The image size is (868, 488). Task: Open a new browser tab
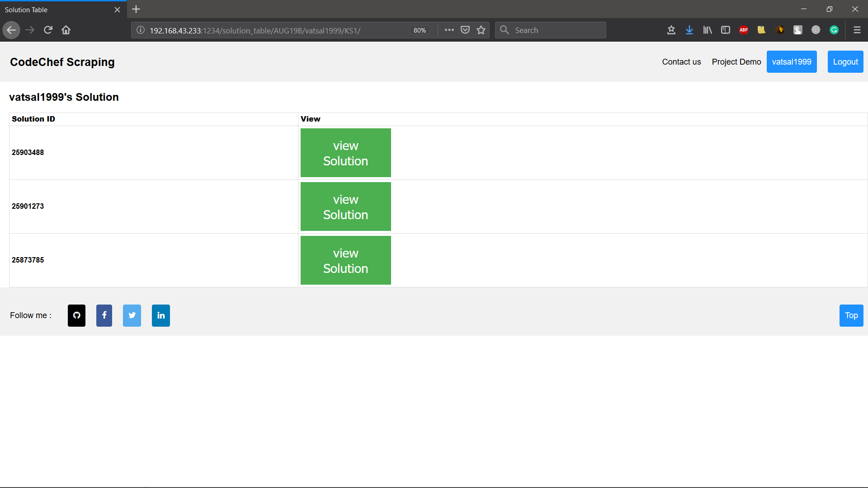(x=136, y=9)
